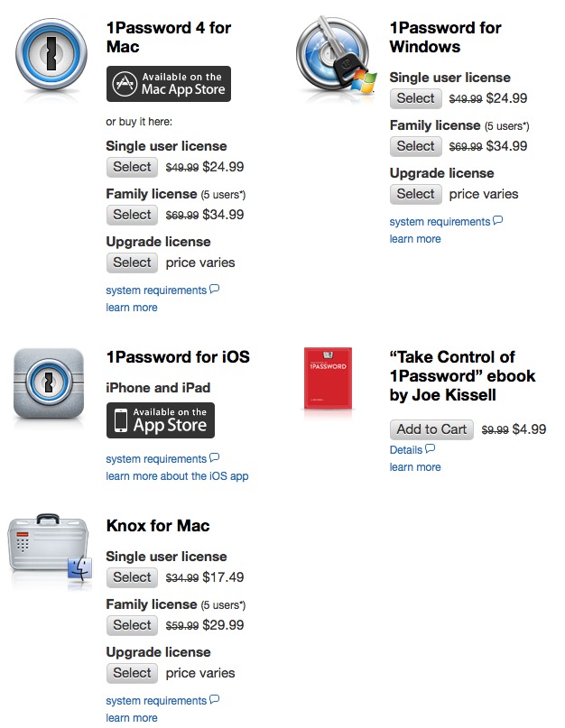Viewport: 565px width, 728px height.
Task: Click the Take Control of 1Password ebook cover
Action: (x=328, y=379)
